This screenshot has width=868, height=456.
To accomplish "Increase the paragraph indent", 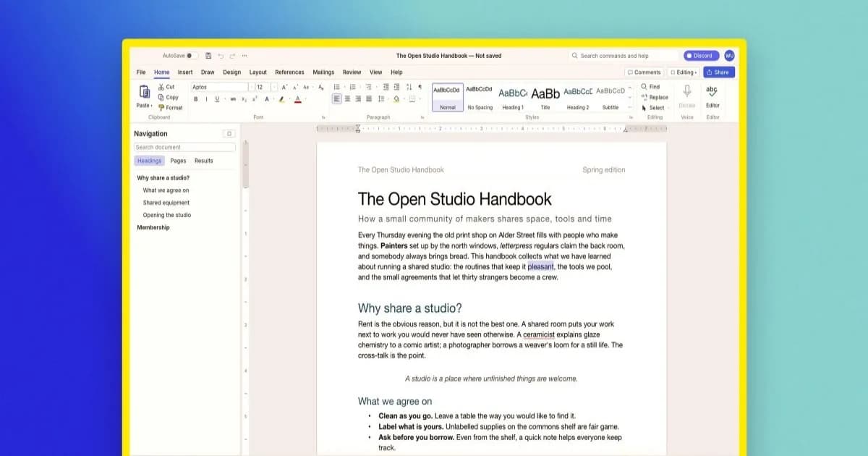I will (397, 87).
